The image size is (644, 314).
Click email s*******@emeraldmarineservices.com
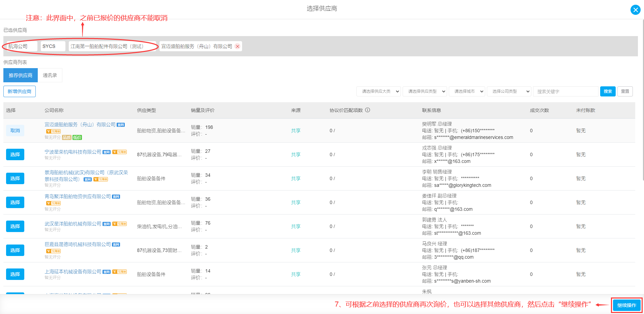point(474,137)
